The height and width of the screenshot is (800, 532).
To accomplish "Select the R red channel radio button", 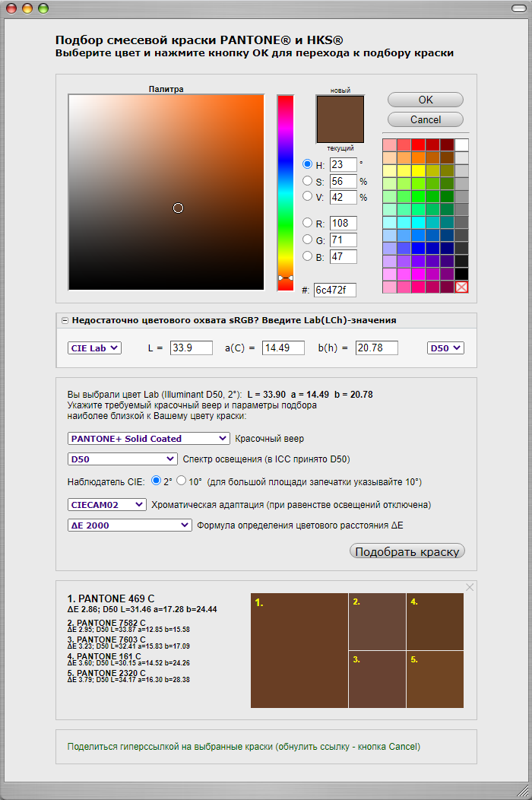I will pos(307,223).
